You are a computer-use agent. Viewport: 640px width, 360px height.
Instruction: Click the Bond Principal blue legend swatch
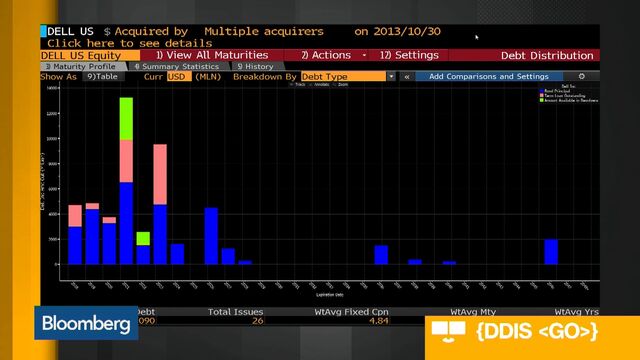point(542,91)
